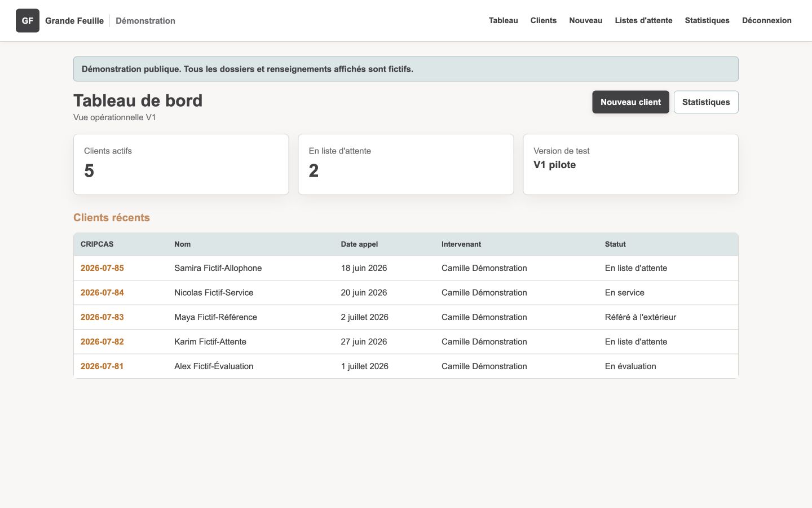This screenshot has width=812, height=508.
Task: Click the En service status
Action: (x=625, y=292)
